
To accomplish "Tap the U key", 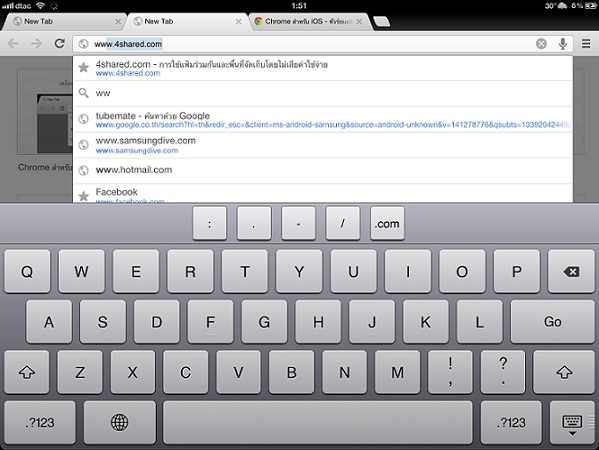I will tap(353, 272).
